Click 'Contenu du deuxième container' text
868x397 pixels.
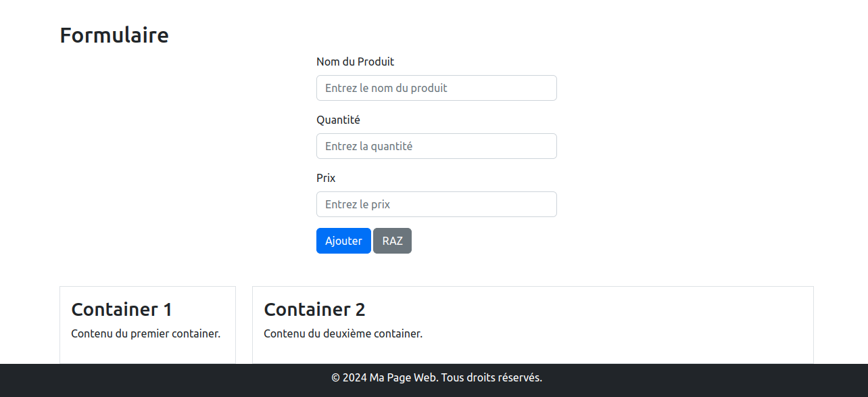(x=343, y=333)
